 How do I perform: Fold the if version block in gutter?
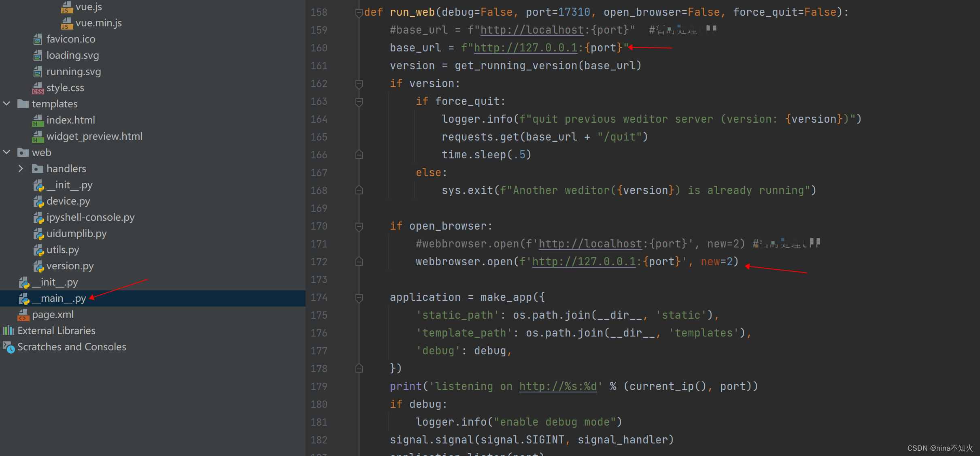pos(359,83)
